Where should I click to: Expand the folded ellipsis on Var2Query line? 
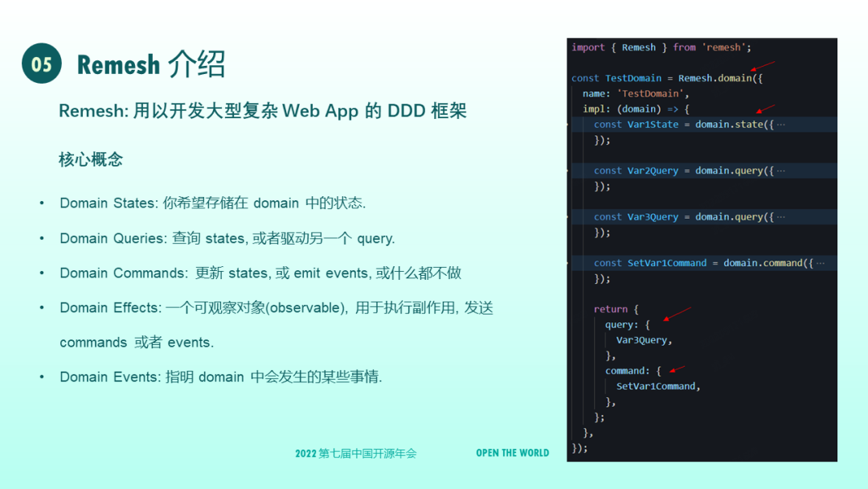coord(780,171)
